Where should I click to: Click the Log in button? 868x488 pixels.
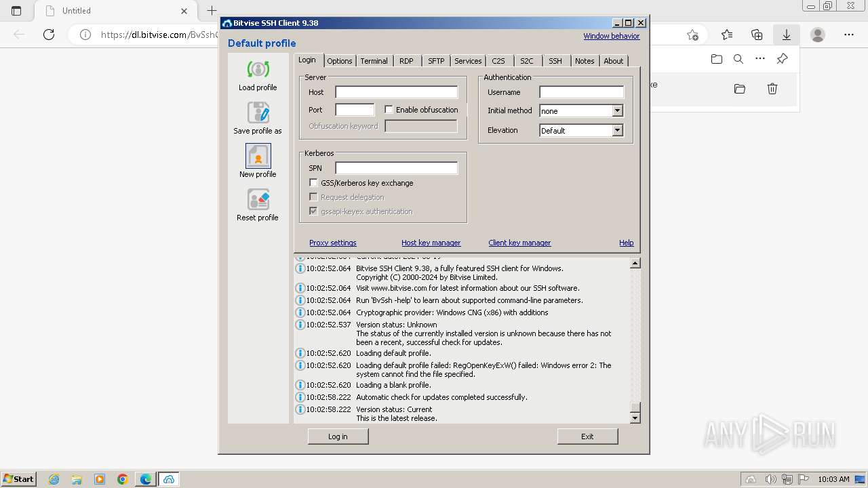pos(338,436)
